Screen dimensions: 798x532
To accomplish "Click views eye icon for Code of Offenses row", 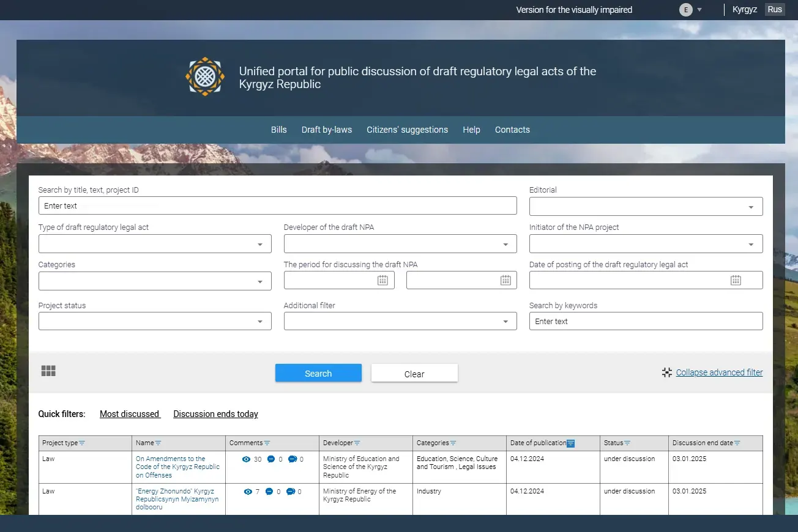I will coord(247,459).
